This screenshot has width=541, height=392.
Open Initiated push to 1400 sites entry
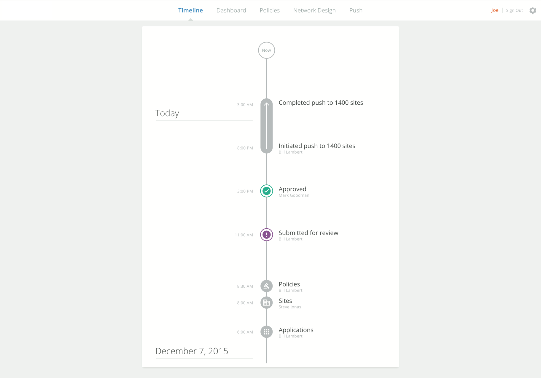[x=317, y=146]
